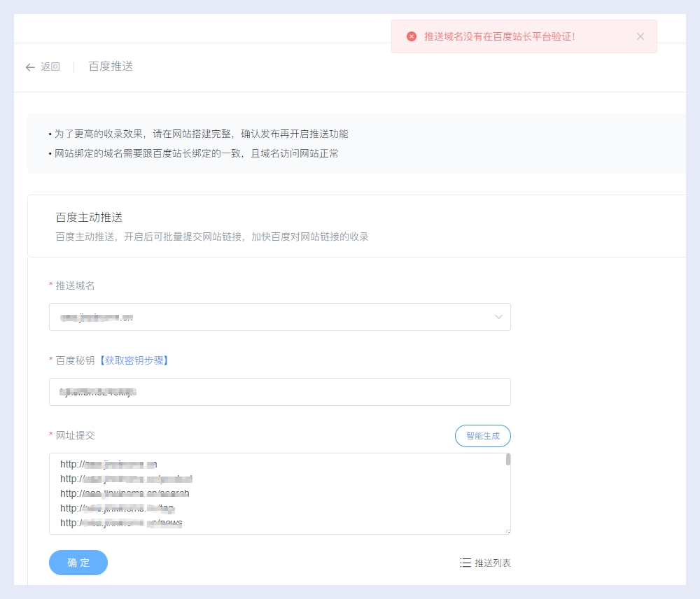Screen dimensions: 700x599
Task: Go back using the 返回 arrow
Action: [x=30, y=67]
